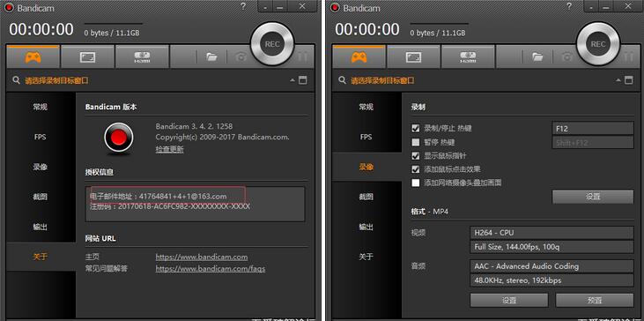Click registration code 20170618-AC6FC982 text
The width and height of the screenshot is (644, 321).
(x=184, y=206)
